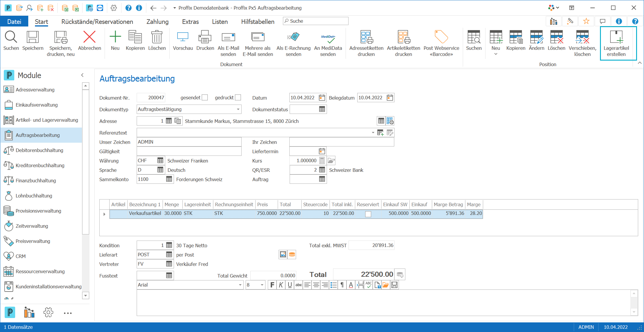Open Datum calendar picker icon
The width and height of the screenshot is (644, 332).
(322, 98)
